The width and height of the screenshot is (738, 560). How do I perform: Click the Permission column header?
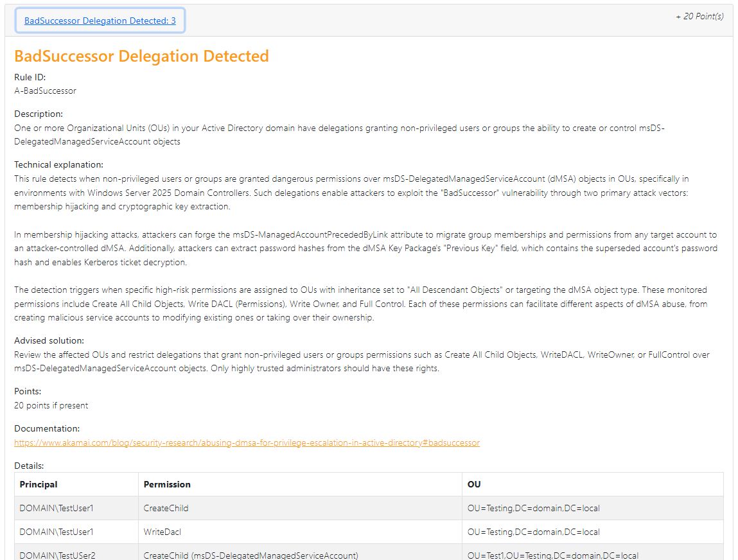click(x=167, y=484)
